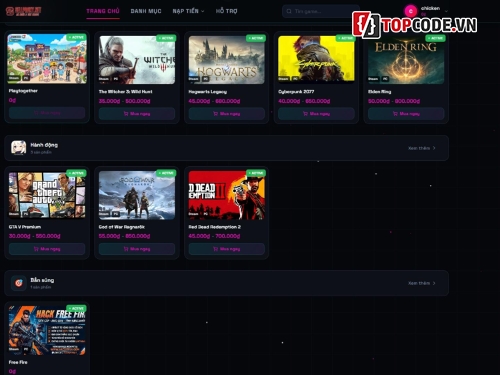
Task: Open the HỖ TRỢ menu item
Action: [x=226, y=11]
